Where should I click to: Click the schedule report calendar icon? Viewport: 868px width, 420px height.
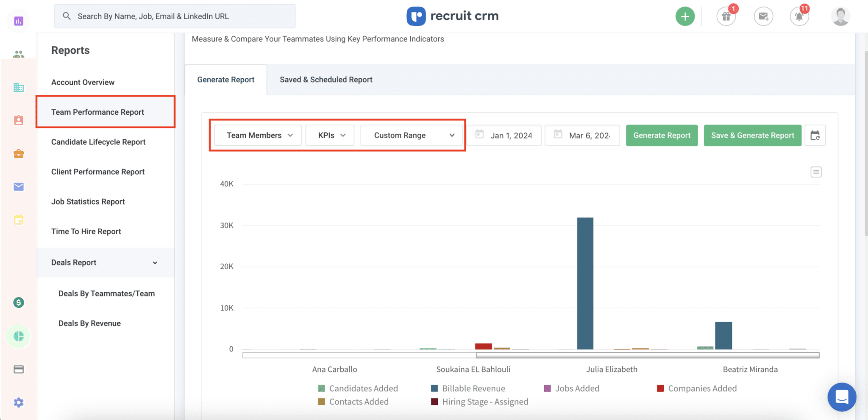coord(815,135)
